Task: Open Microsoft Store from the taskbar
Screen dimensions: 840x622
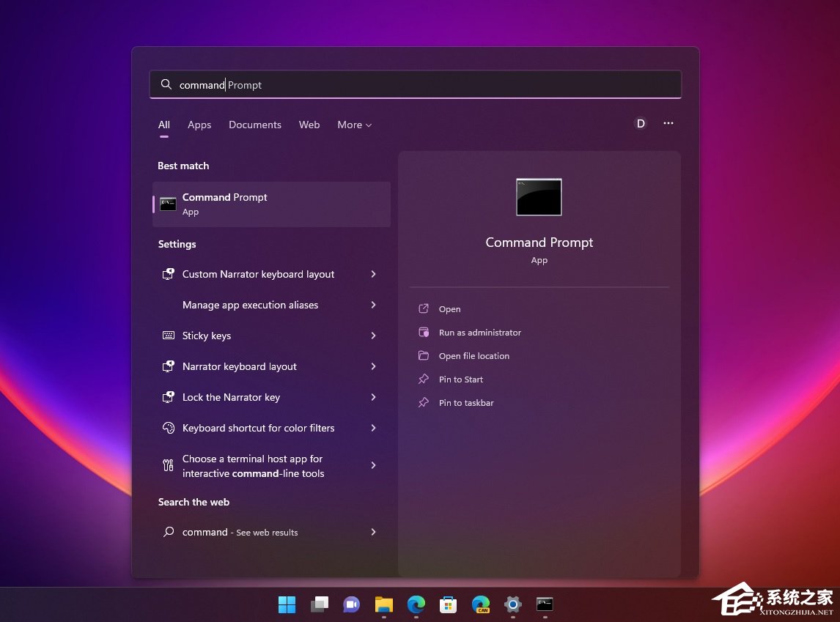Action: click(x=449, y=604)
